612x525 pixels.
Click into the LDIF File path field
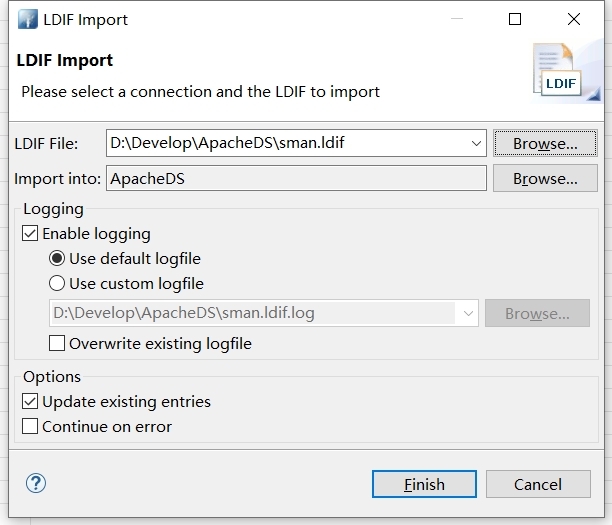(285, 144)
